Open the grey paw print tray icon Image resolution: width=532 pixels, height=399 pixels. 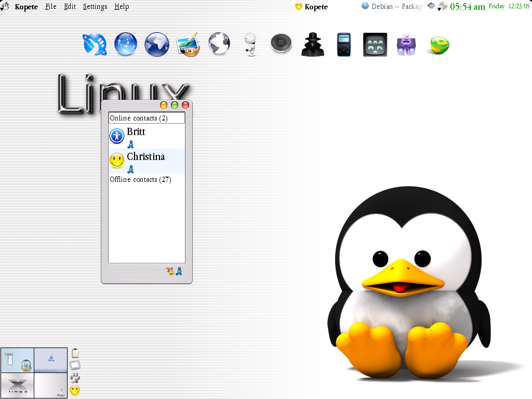pyautogui.click(x=75, y=378)
